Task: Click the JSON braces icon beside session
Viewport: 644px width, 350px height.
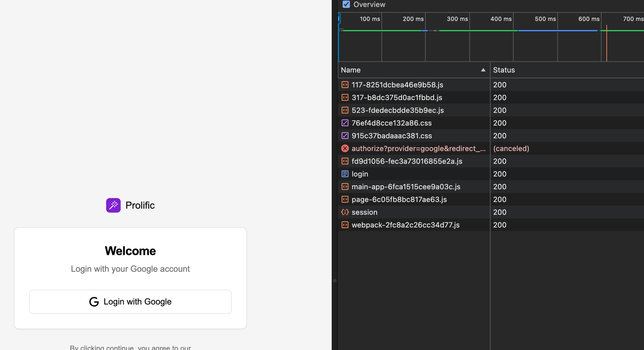Action: [x=345, y=212]
